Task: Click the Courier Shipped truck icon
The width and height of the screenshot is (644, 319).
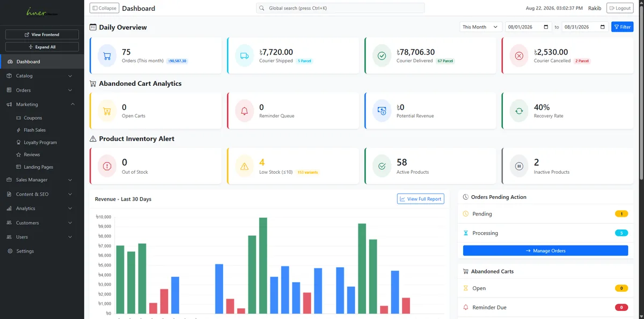Action: (x=245, y=56)
